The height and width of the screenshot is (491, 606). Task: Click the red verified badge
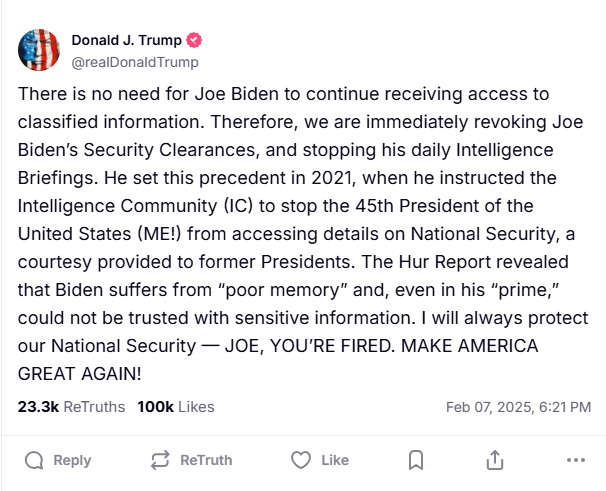click(195, 41)
